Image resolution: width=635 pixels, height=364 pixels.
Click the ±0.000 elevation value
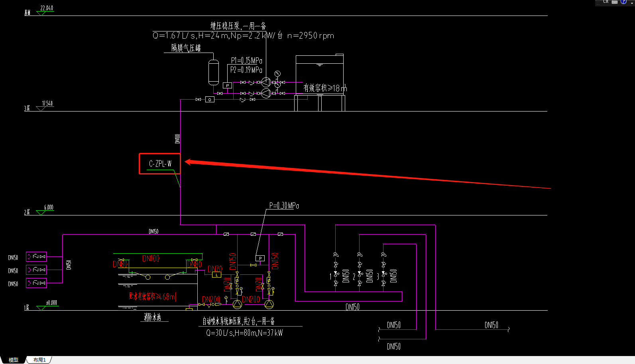51,303
